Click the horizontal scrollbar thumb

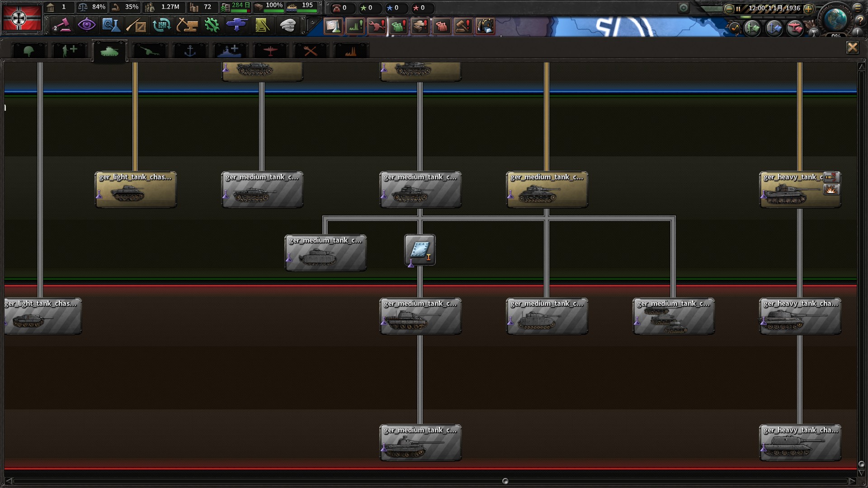tap(505, 481)
